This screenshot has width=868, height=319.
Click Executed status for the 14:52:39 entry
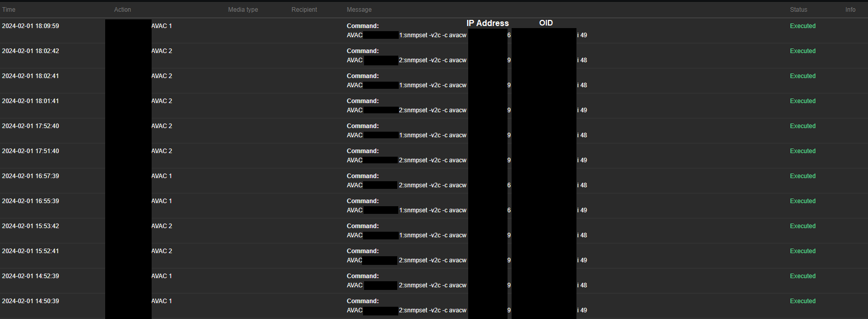(x=803, y=276)
